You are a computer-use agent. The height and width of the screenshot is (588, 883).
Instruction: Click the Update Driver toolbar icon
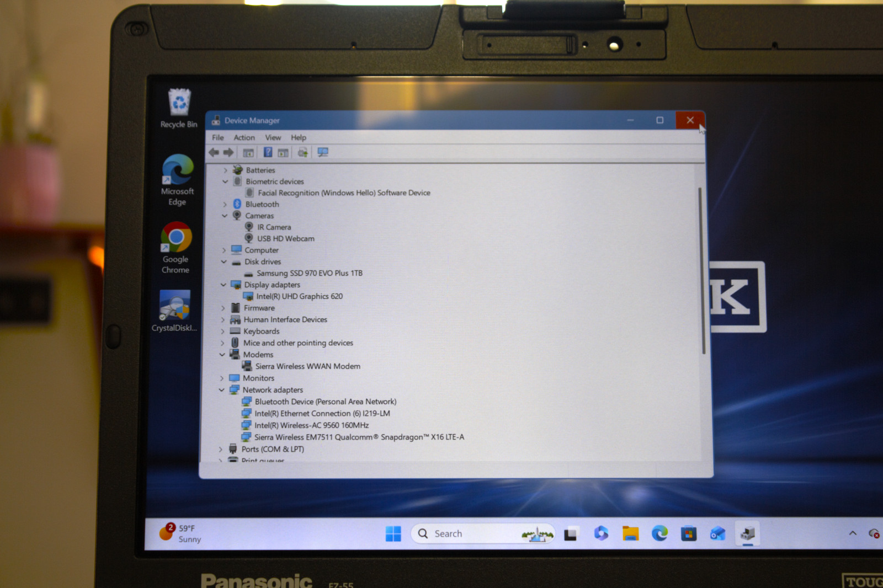coord(302,153)
